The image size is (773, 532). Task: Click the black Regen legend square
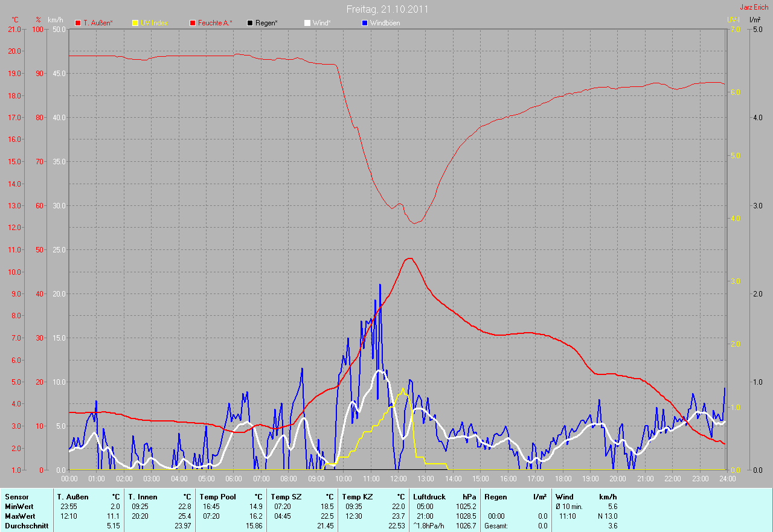250,23
